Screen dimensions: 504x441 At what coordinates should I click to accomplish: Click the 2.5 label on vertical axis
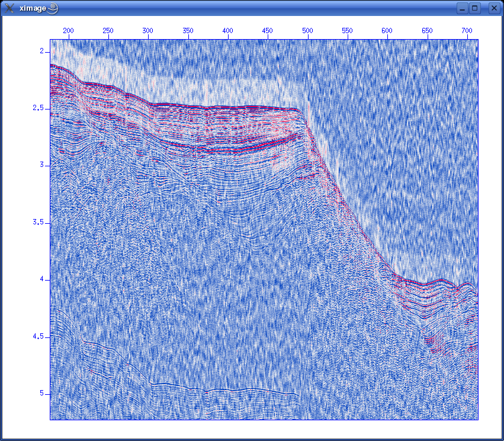(38, 108)
